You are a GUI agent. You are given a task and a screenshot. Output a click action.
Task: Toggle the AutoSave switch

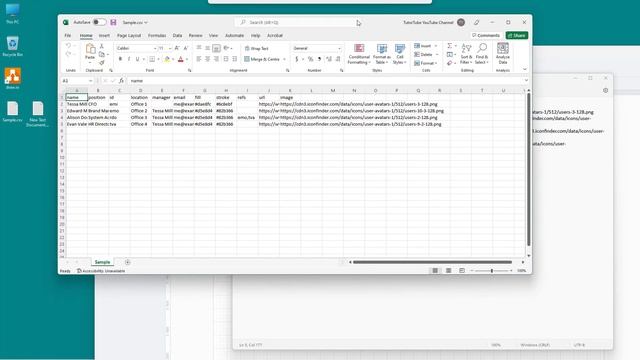pyautogui.click(x=99, y=22)
